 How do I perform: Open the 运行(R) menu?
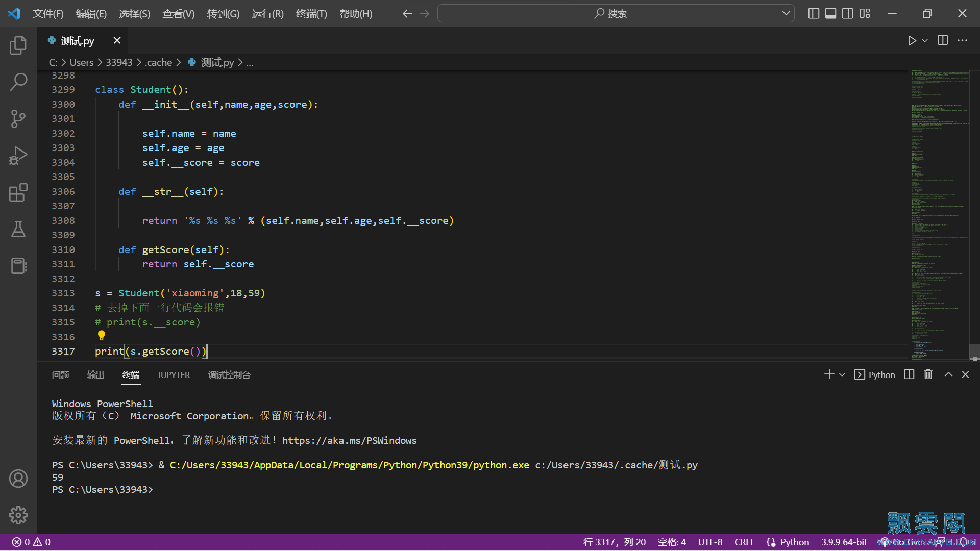click(267, 14)
